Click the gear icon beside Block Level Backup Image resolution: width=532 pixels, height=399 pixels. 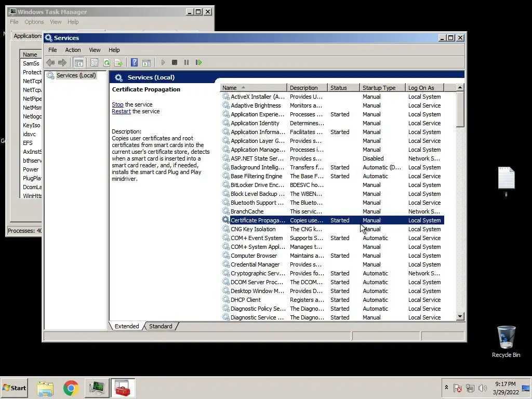tap(225, 193)
